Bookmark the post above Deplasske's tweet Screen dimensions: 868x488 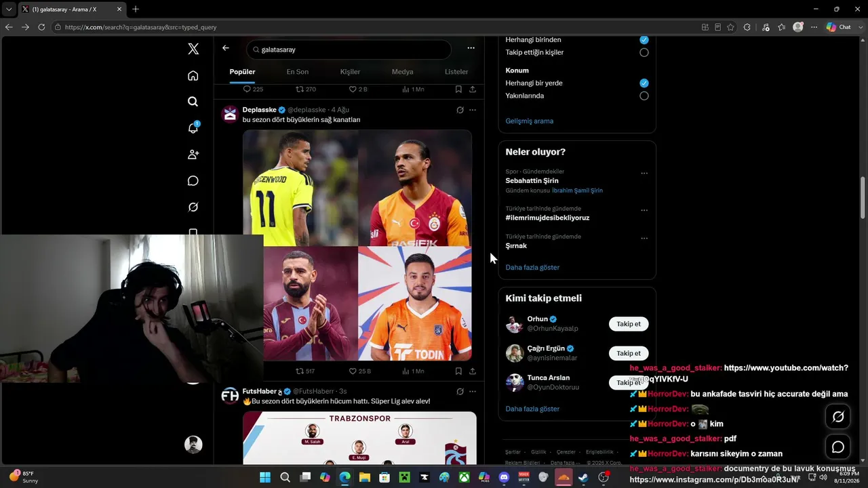(458, 89)
